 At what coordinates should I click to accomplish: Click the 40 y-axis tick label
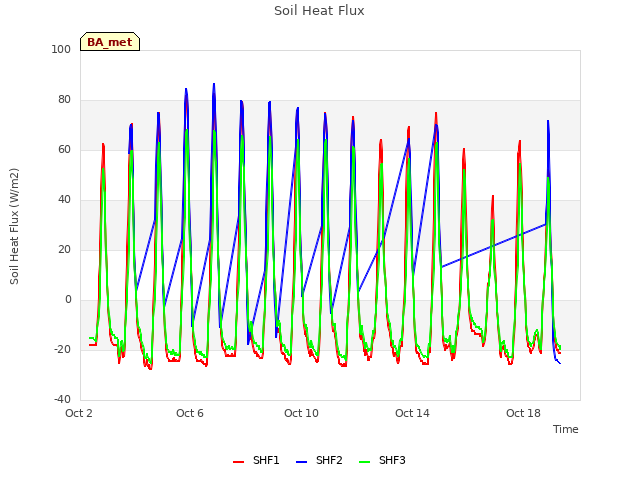(64, 200)
